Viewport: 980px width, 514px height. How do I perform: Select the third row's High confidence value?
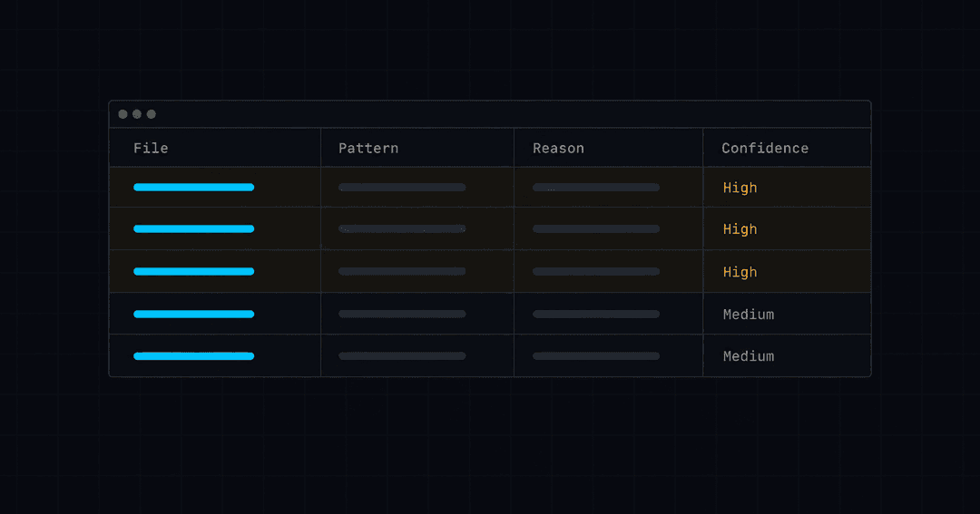(x=740, y=272)
